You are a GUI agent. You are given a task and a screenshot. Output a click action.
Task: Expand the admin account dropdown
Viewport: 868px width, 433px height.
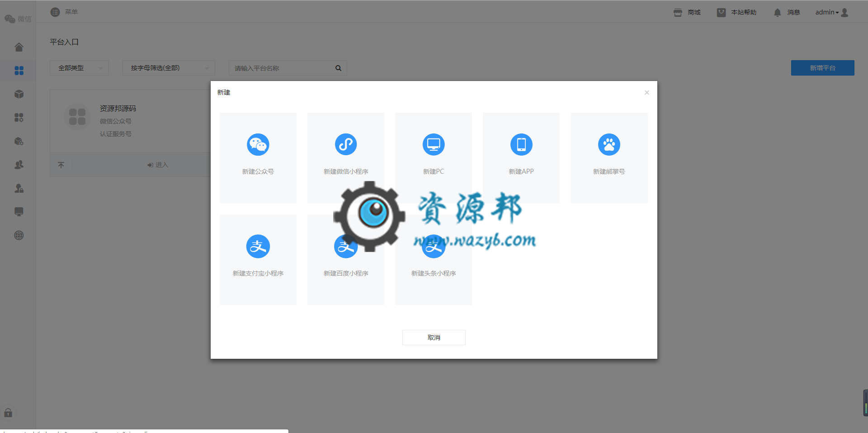[x=827, y=12]
